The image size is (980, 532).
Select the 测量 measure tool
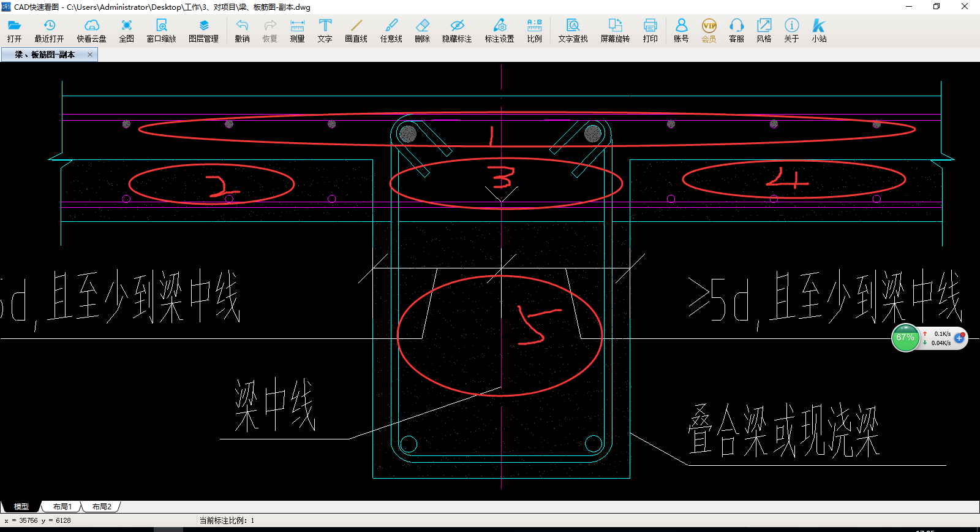coord(297,31)
